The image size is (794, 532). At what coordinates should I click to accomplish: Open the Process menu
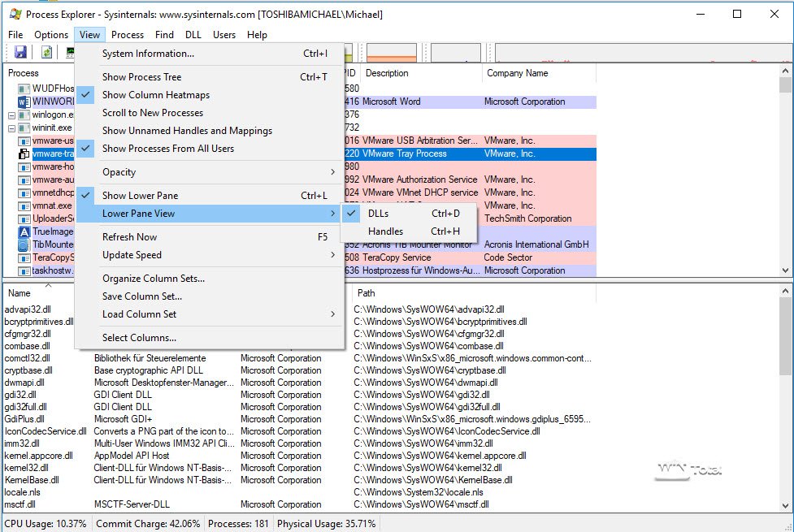(x=128, y=34)
